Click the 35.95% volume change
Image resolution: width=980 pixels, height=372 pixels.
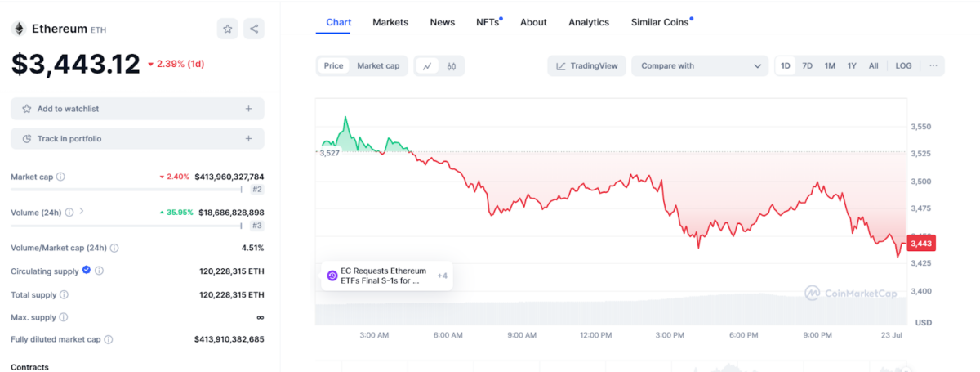176,212
